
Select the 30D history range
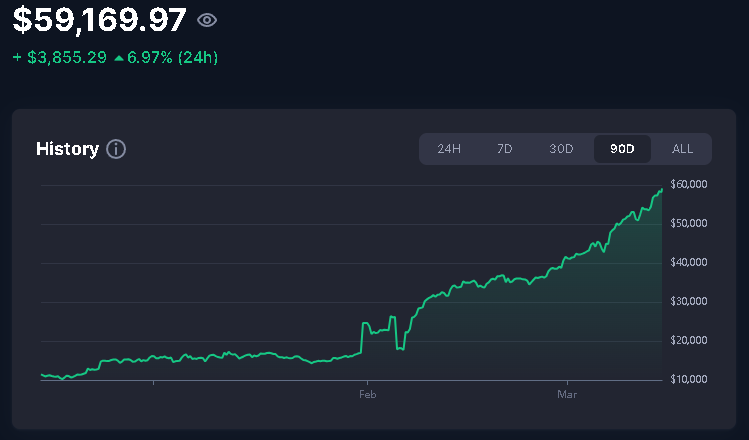click(x=561, y=149)
